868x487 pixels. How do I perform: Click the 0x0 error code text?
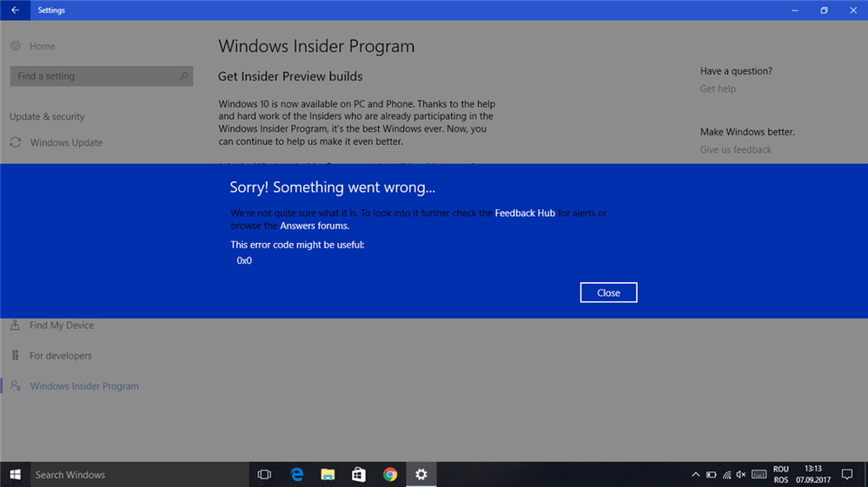244,260
